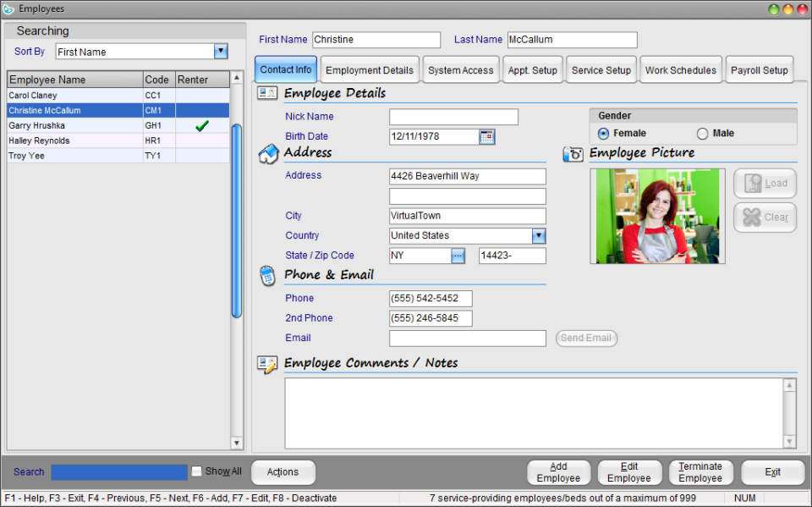Image resolution: width=812 pixels, height=507 pixels.
Task: Click the Zip Code field 14423-
Action: click(513, 256)
